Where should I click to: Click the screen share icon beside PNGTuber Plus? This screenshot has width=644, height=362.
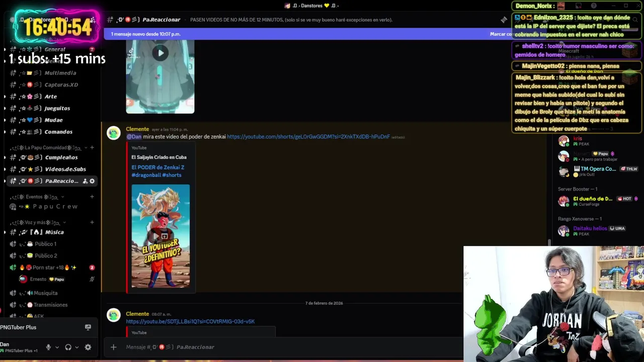(88, 327)
